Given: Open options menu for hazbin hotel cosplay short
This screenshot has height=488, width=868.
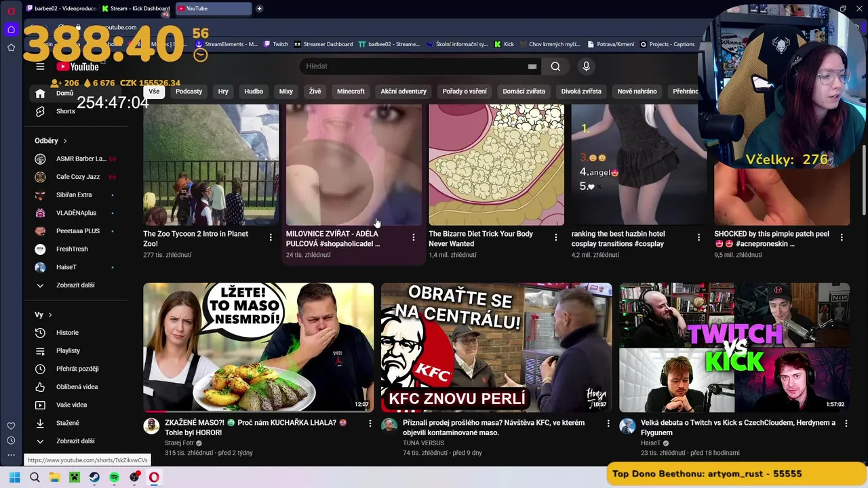Looking at the screenshot, I should click(698, 237).
